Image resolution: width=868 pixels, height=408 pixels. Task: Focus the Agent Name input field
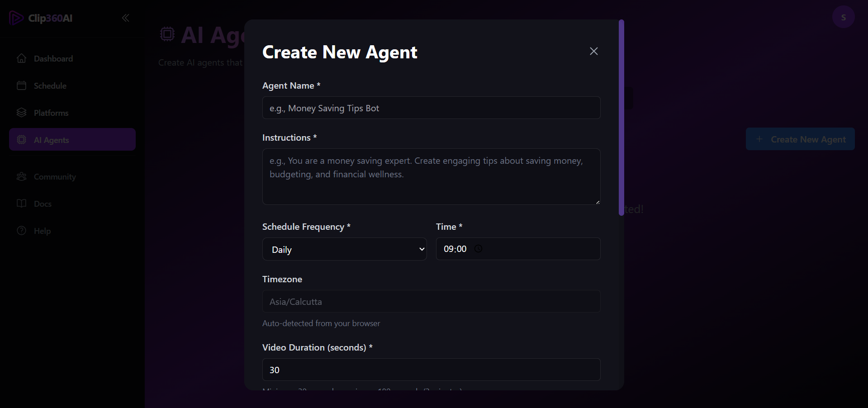431,108
